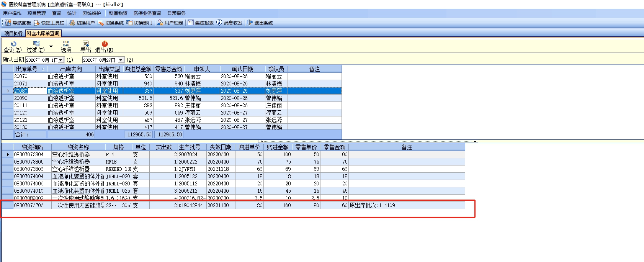Sort by 确认日期 column header
Viewport: 644px width, 262px height.
pos(243,69)
